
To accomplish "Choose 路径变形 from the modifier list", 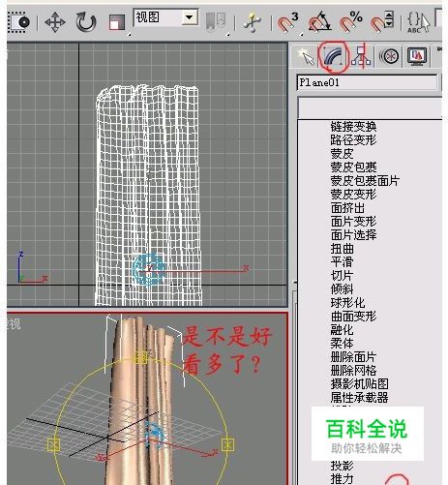I will [x=353, y=139].
